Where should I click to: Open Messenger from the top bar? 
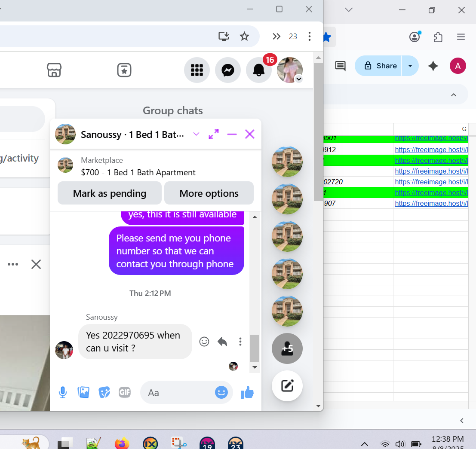(x=227, y=70)
